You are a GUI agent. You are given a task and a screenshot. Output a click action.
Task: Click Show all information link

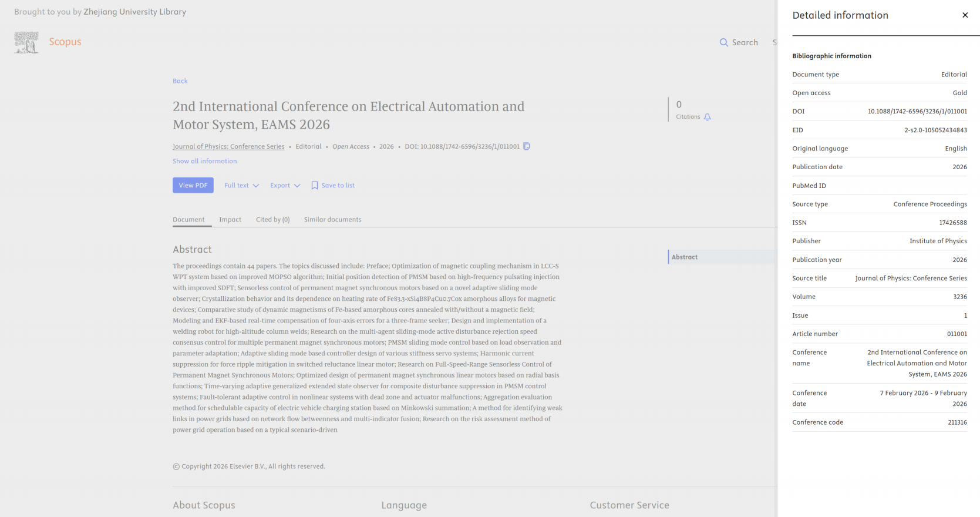(x=205, y=161)
